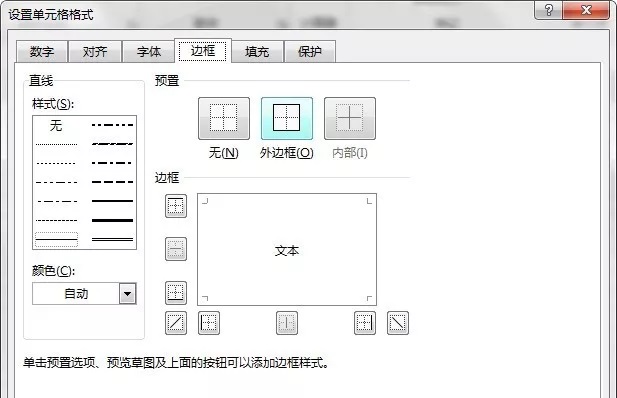Toggle inside vertical border button
The width and height of the screenshot is (617, 398).
287,323
